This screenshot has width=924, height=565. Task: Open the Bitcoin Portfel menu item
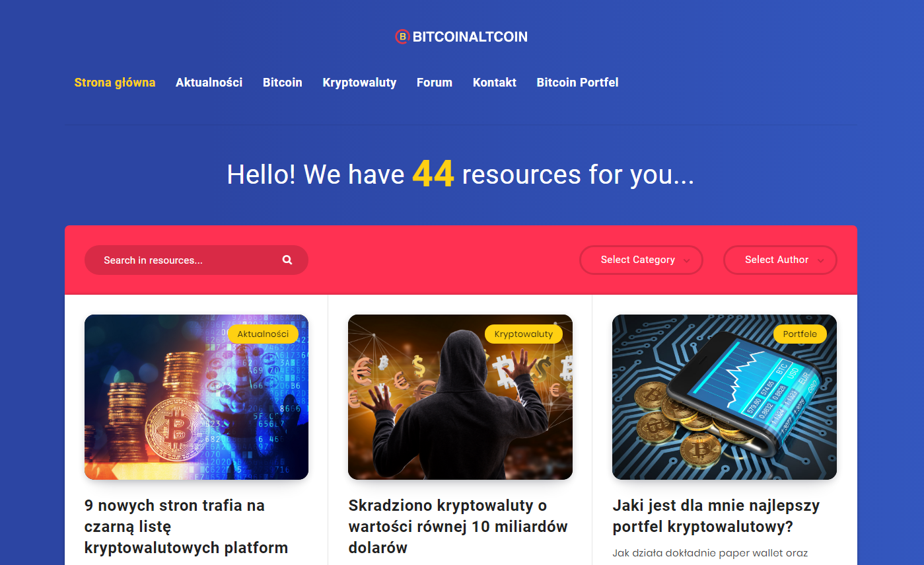click(x=577, y=83)
